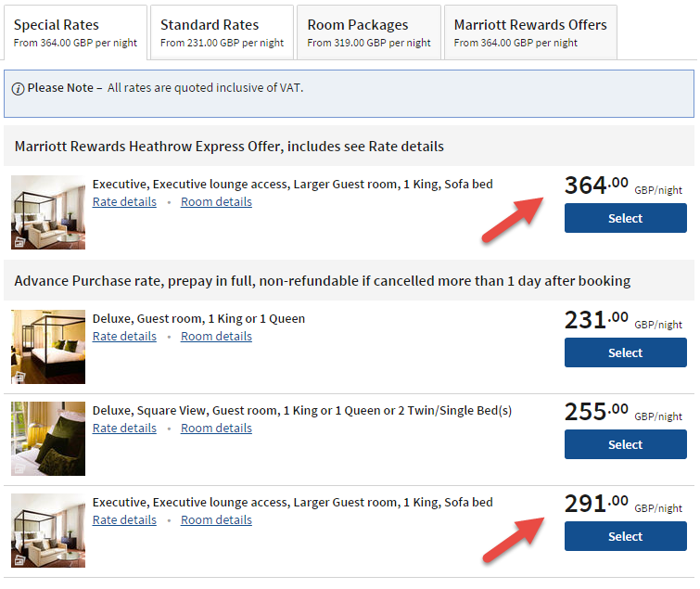The height and width of the screenshot is (589, 700).
Task: Select the 291.00 GBP Executive room
Action: [626, 536]
